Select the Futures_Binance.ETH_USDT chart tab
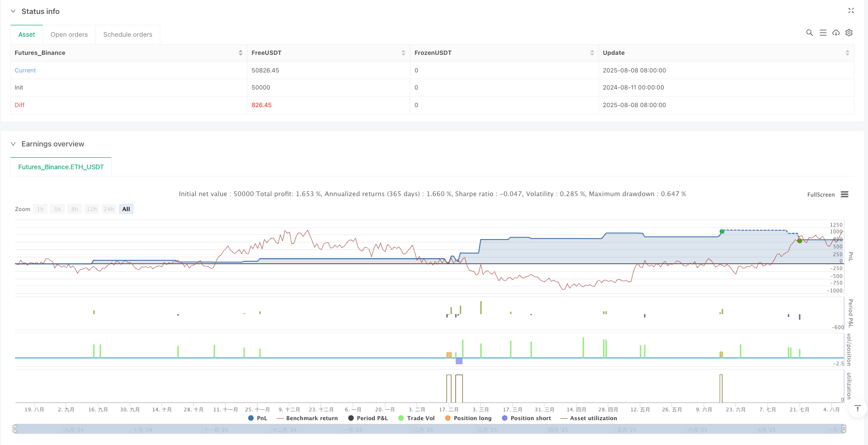Image resolution: width=868 pixels, height=445 pixels. [61, 167]
